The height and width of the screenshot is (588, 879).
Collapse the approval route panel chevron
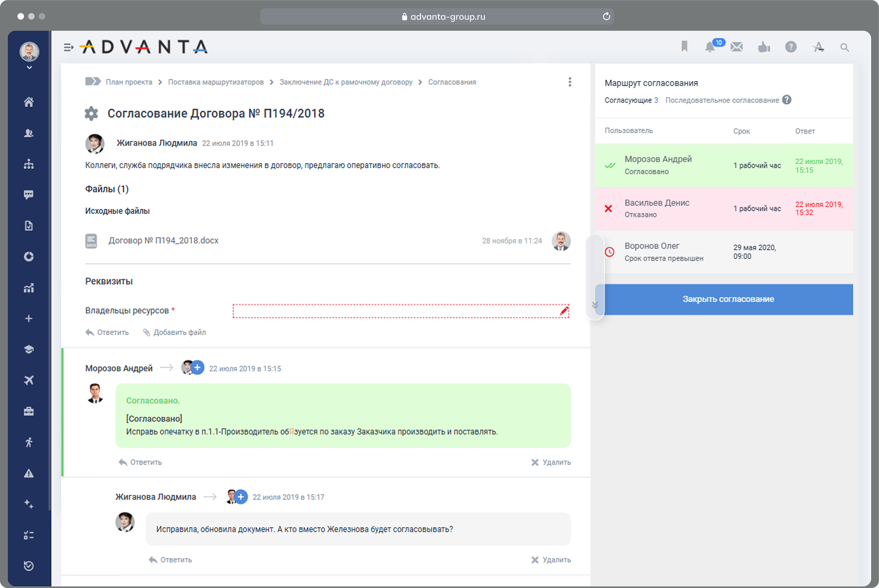coord(595,304)
